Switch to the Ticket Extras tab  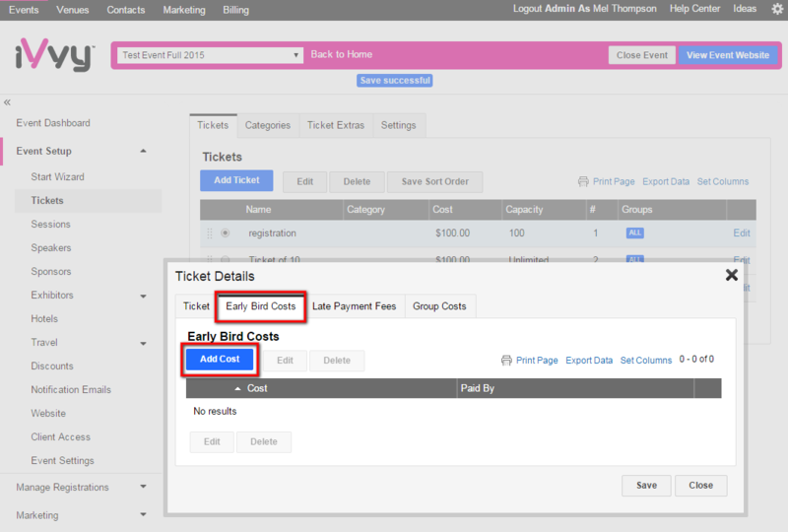click(336, 125)
